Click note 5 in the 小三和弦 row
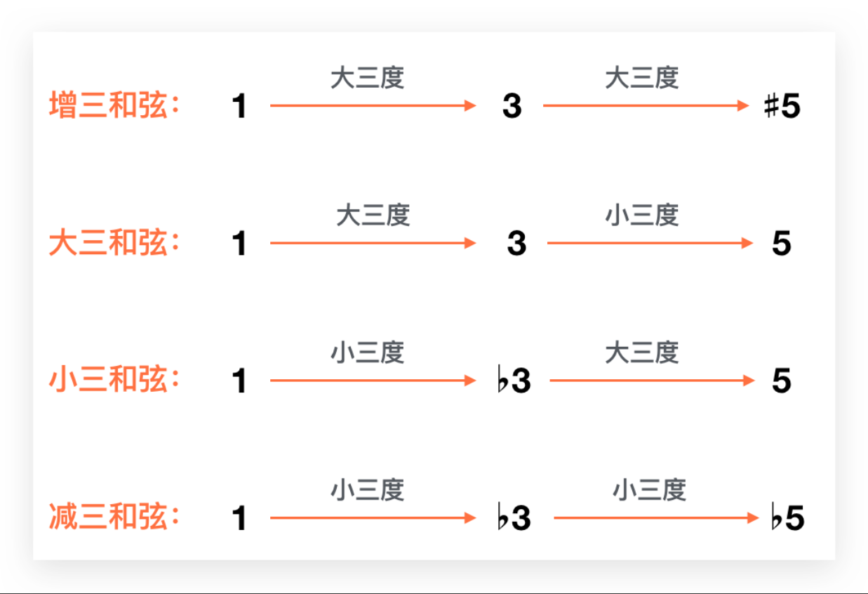The image size is (868, 594). coord(782,381)
